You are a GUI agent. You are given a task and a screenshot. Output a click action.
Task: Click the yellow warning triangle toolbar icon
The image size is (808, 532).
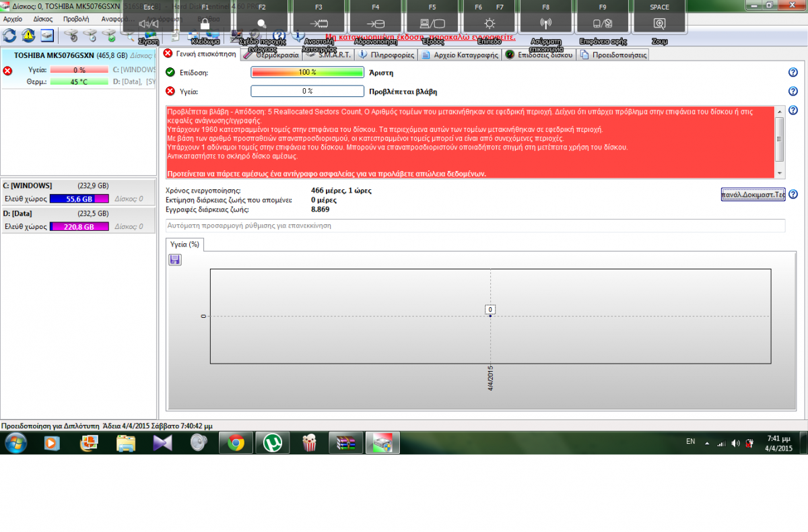point(28,35)
